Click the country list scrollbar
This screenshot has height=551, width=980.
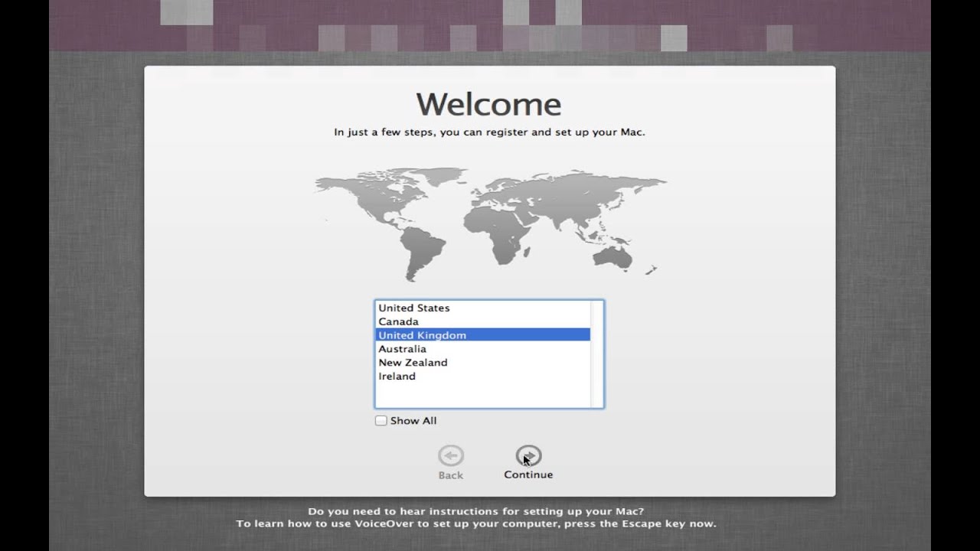click(596, 354)
